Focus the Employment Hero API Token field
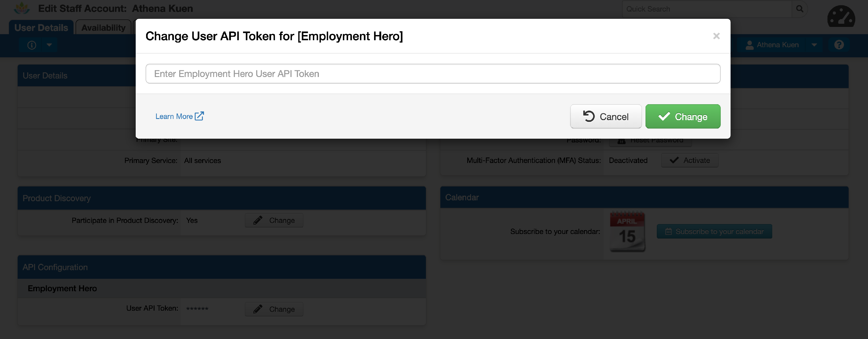 [x=433, y=74]
